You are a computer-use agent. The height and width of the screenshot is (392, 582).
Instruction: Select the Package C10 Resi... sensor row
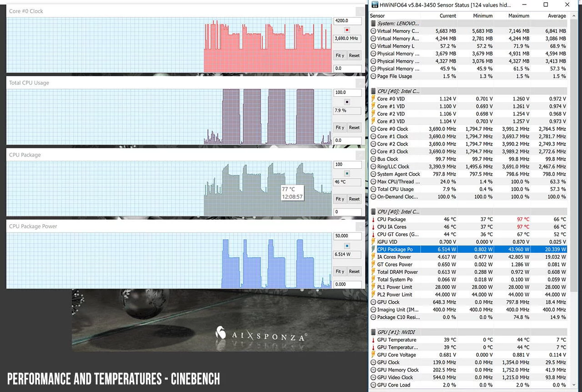tap(468, 317)
